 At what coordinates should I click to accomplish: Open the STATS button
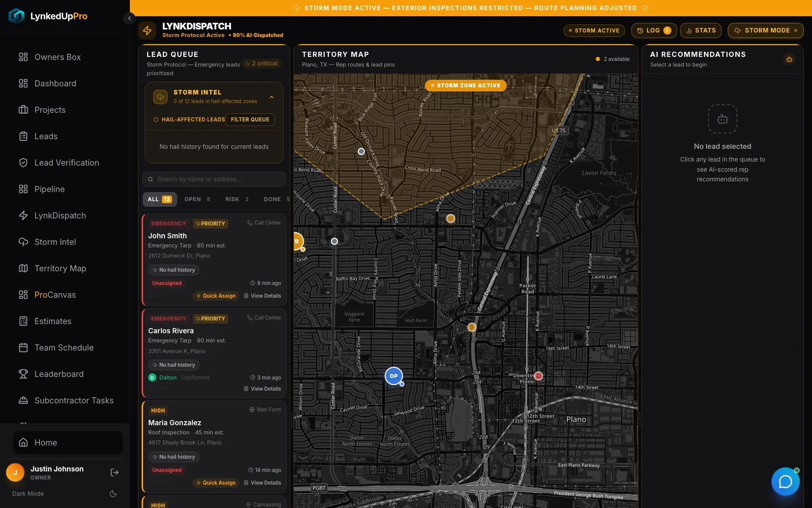[x=701, y=30]
